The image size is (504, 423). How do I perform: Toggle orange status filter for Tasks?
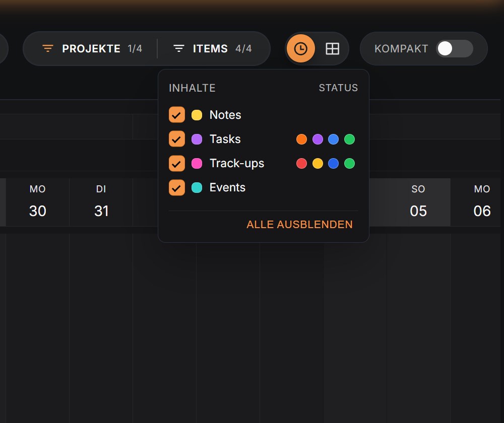point(301,139)
